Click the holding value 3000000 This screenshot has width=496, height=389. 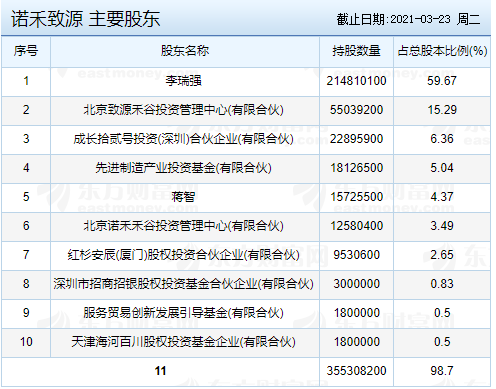coord(356,284)
